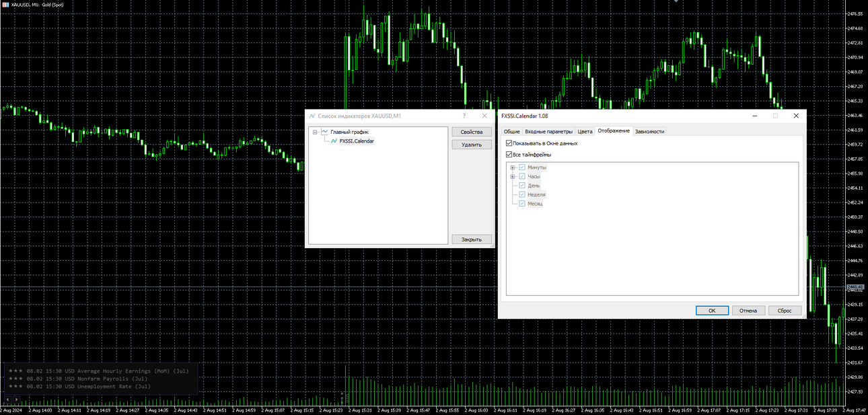Viewport: 868px width, 415px height.
Task: Confirm settings with the OK button
Action: [x=712, y=311]
